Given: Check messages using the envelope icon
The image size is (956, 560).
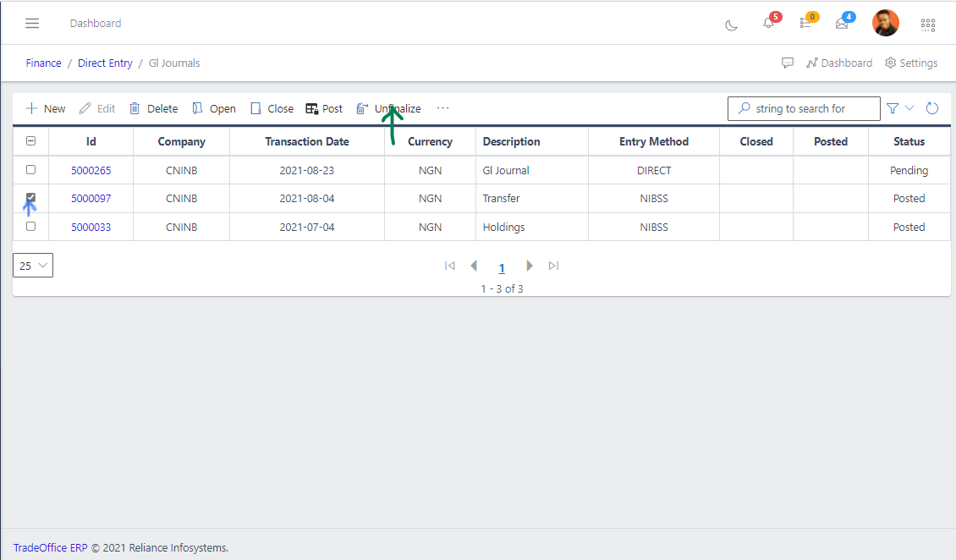Looking at the screenshot, I should (x=842, y=24).
